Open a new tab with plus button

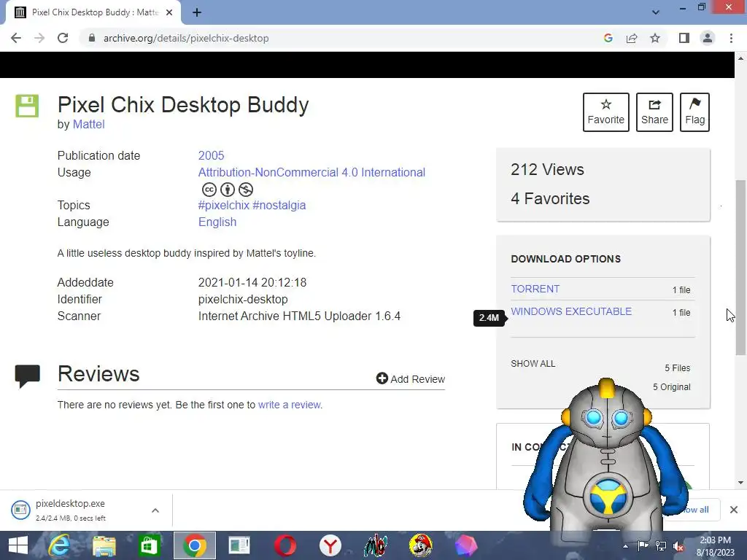click(x=197, y=12)
